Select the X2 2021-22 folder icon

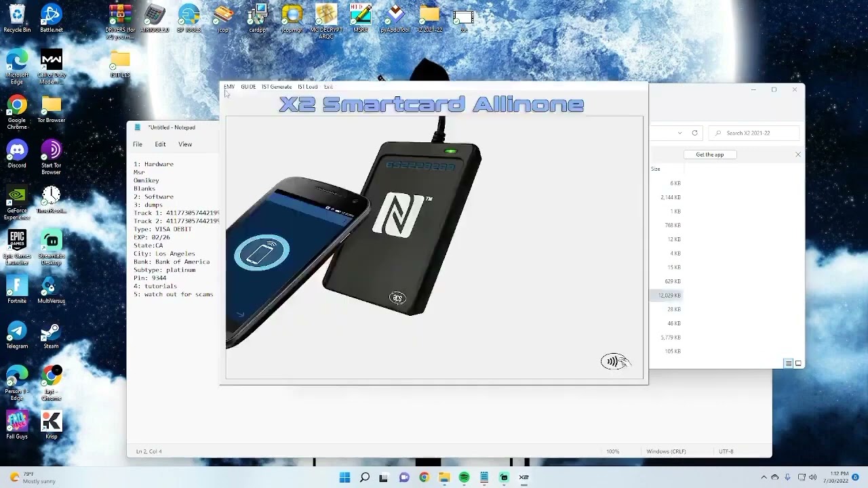[429, 18]
